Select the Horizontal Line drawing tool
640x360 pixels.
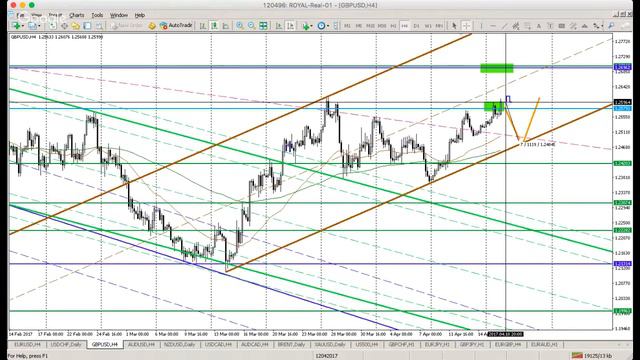click(x=493, y=26)
